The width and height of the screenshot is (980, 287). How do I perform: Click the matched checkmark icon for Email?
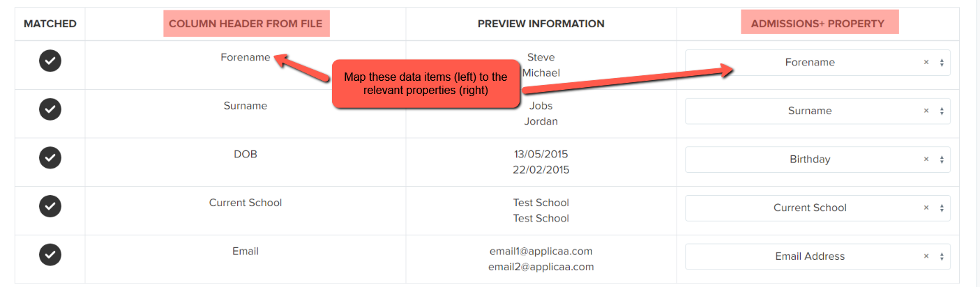point(50,255)
